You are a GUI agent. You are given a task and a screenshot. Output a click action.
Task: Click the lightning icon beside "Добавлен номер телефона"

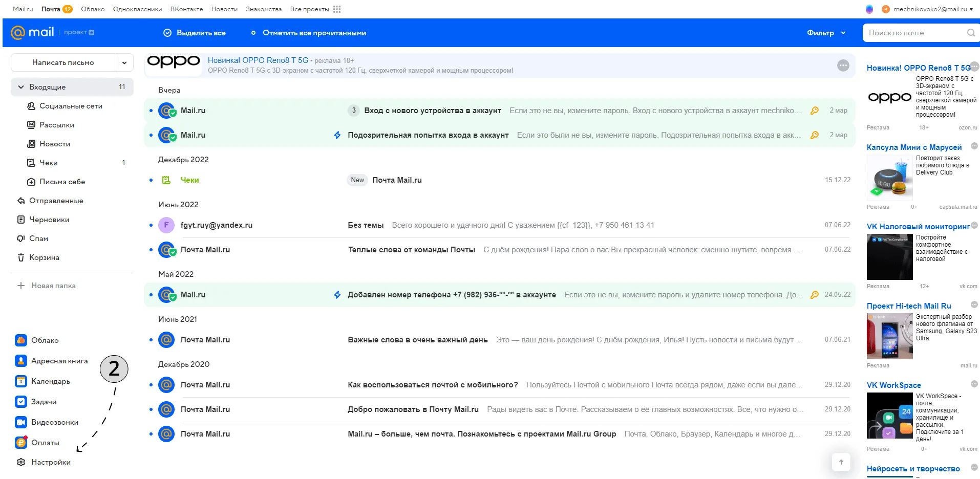[337, 295]
